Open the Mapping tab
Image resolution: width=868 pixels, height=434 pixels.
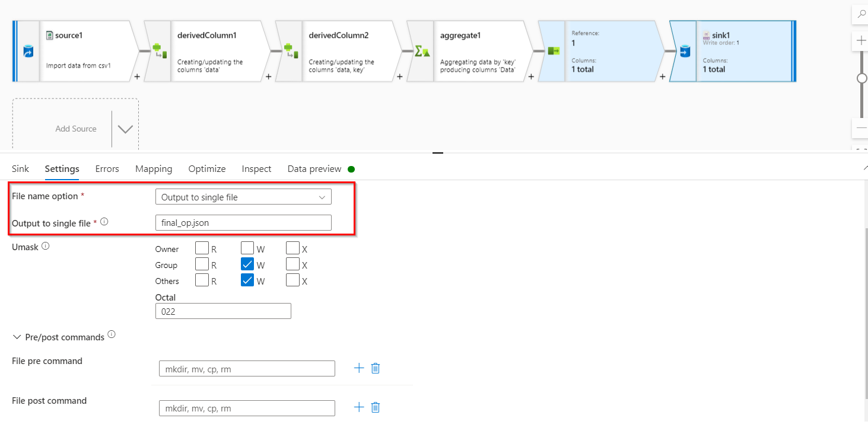[x=154, y=169]
